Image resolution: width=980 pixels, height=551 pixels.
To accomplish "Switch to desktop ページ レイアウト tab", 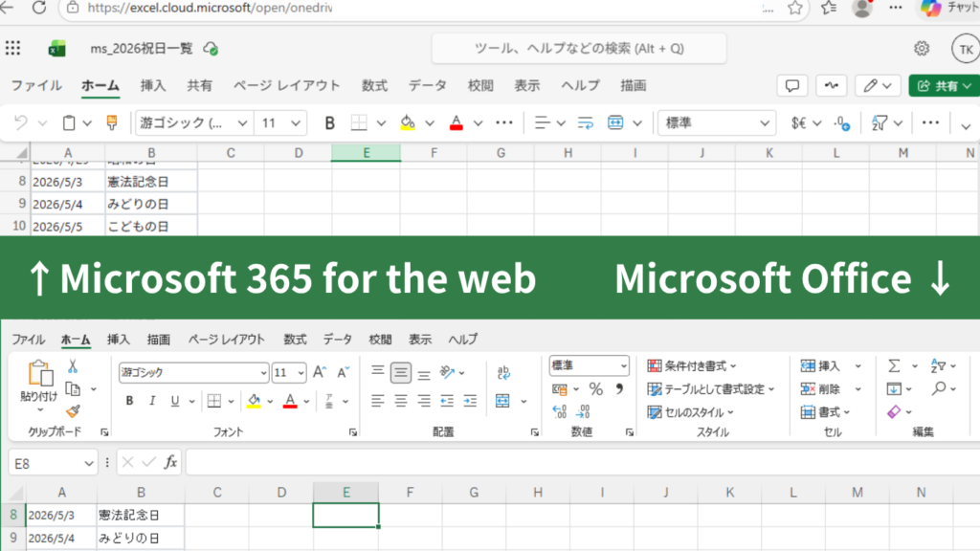I will 226,340.
